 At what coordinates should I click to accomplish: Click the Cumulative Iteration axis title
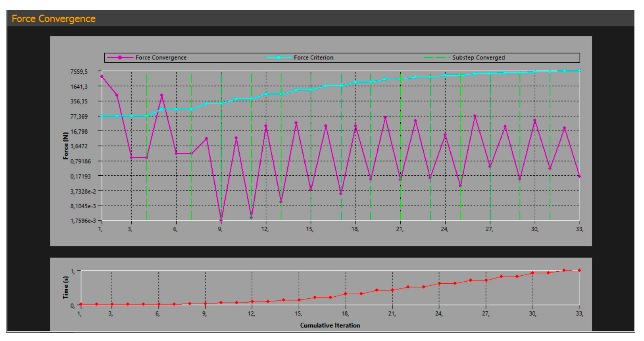(330, 325)
